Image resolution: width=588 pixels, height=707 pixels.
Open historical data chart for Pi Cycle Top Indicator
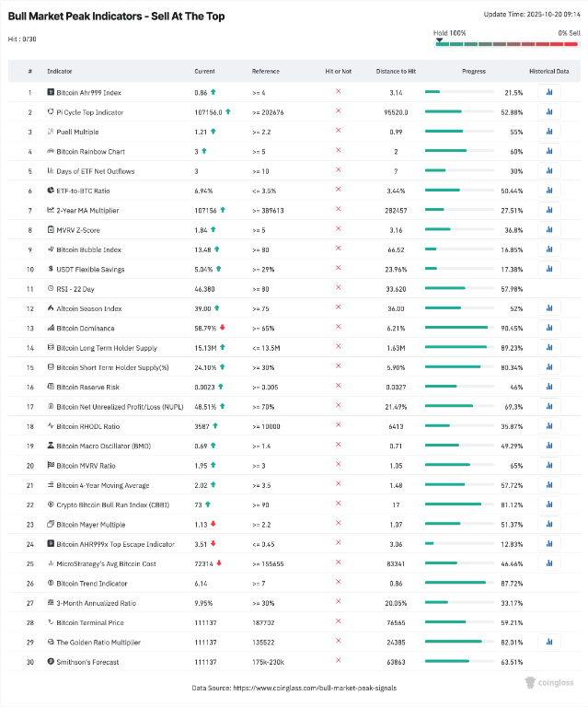(x=549, y=111)
